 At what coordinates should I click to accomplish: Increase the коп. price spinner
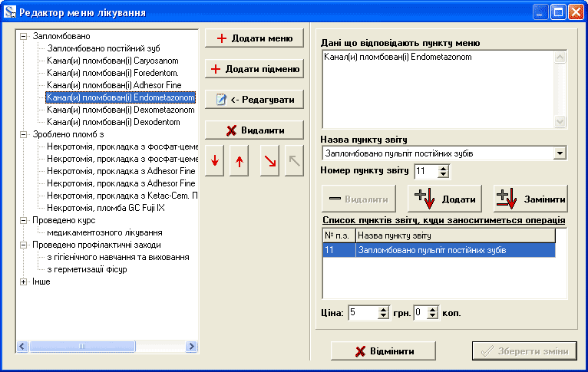pyautogui.click(x=432, y=309)
